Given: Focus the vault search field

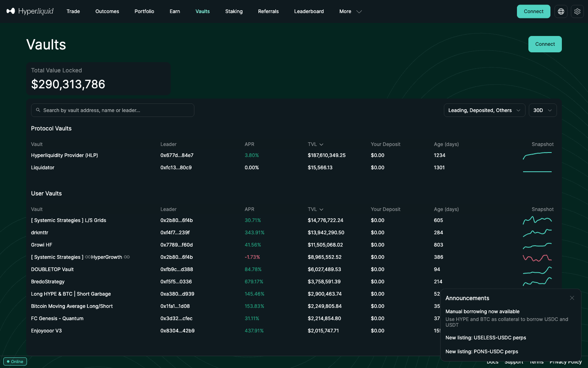Looking at the screenshot, I should click(113, 110).
